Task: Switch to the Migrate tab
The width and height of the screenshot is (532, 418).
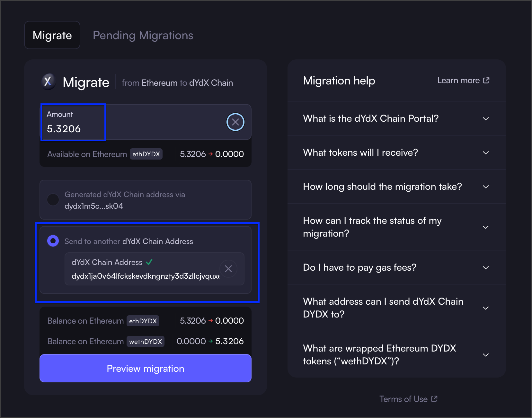Action: 52,35
